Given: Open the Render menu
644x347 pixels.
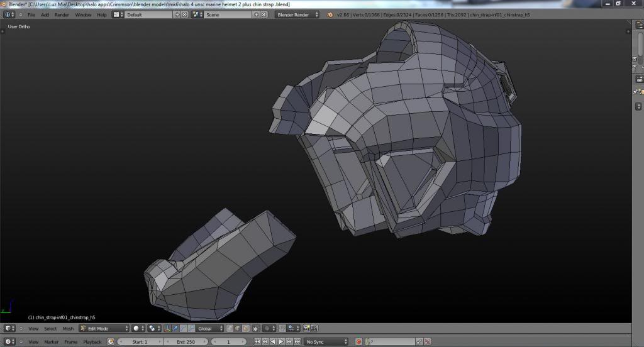Looking at the screenshot, I should pos(62,15).
